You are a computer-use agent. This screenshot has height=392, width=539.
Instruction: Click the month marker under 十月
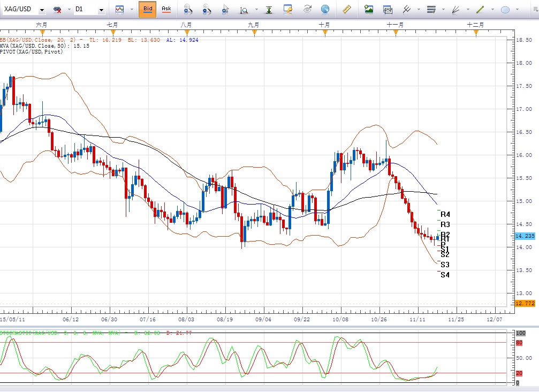point(325,33)
